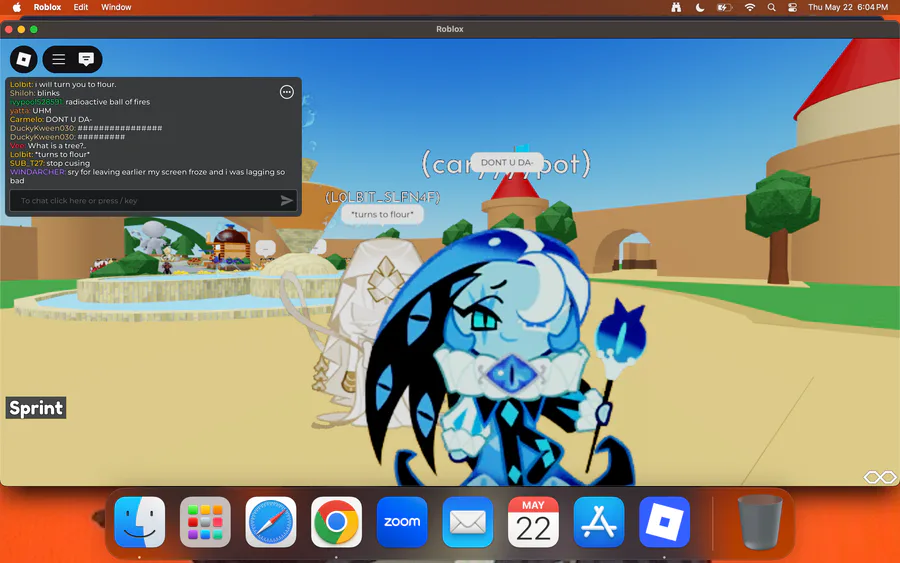
Task: Open the Roblox menu bar item
Action: point(47,7)
